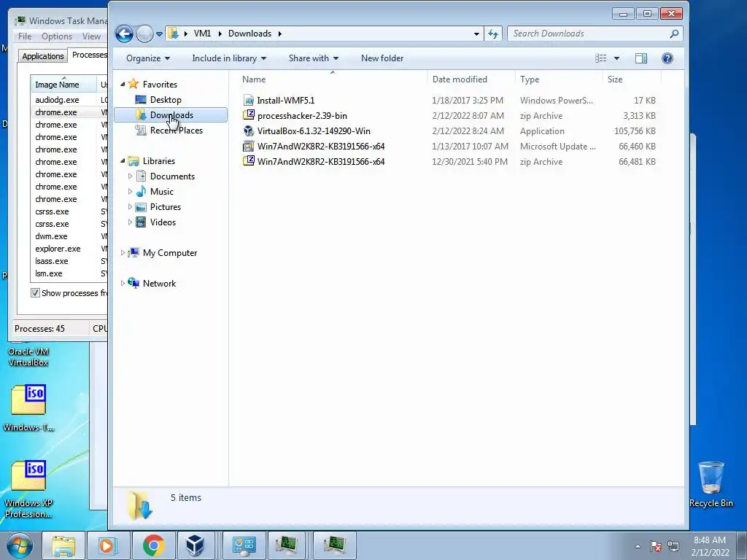The image size is (747, 560).
Task: Select dwm.exe in Task Manager list
Action: pos(51,236)
